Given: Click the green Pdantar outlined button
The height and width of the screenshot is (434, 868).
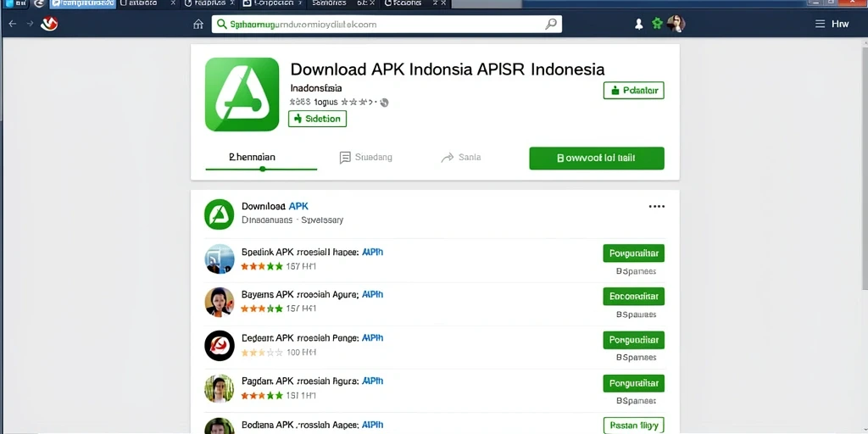Looking at the screenshot, I should click(x=633, y=90).
